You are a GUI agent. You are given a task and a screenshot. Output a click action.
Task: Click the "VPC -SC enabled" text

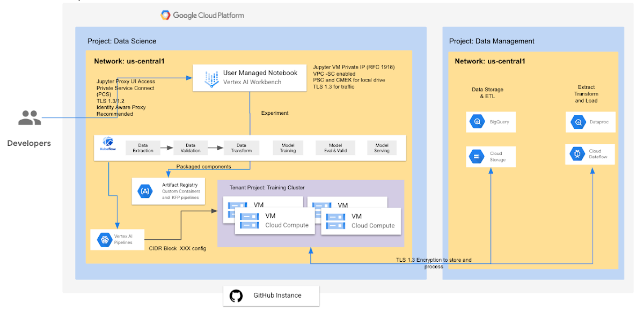(x=334, y=73)
